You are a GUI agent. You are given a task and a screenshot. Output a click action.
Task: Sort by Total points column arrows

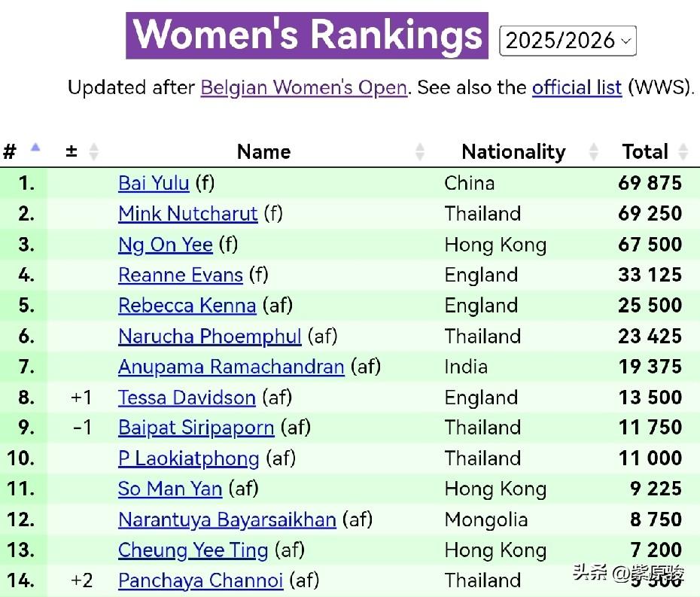tap(683, 152)
